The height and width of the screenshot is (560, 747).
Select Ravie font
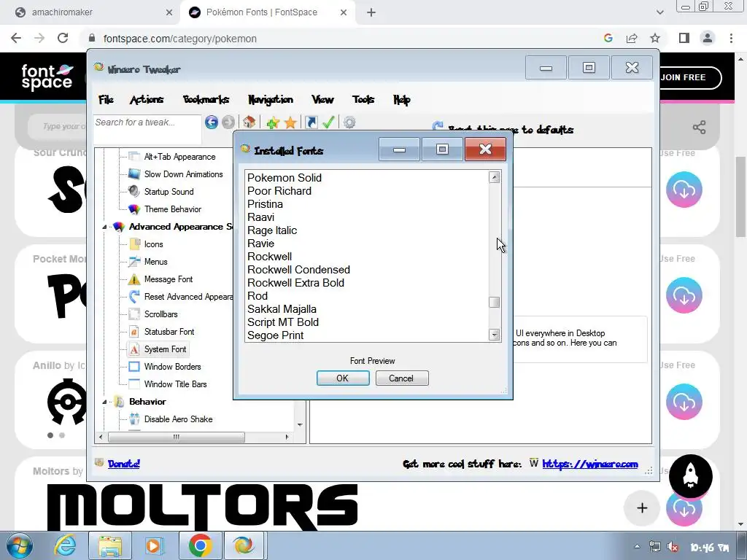(260, 244)
